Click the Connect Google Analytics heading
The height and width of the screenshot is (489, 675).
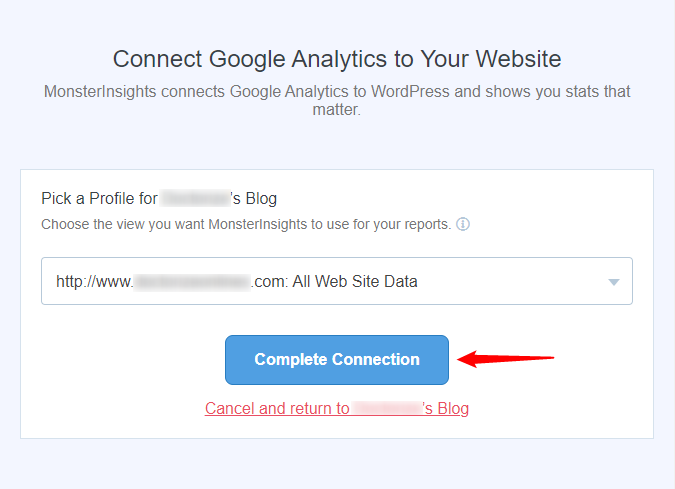click(337, 57)
